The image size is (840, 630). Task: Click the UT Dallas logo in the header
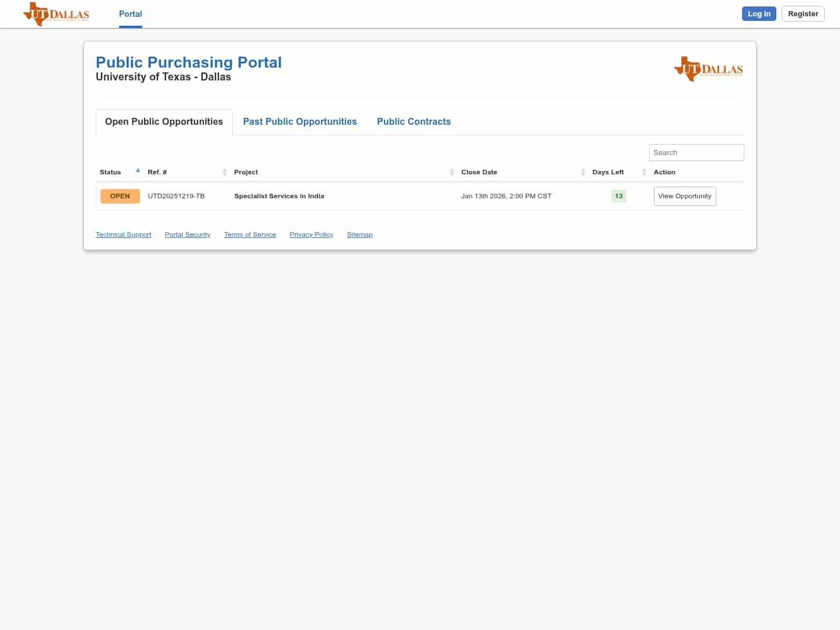click(x=55, y=14)
